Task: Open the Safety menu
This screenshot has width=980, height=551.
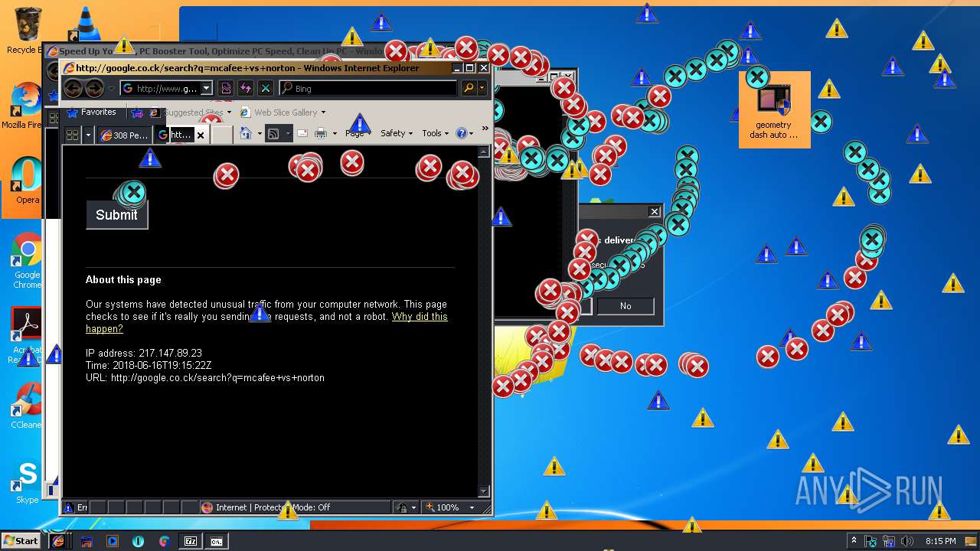Action: tap(397, 133)
